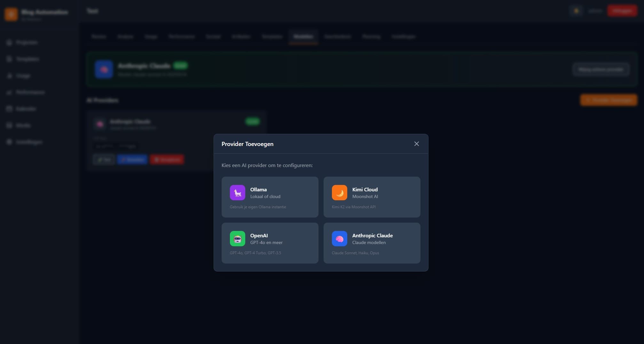Select the 'OpenAI' provider name
Image resolution: width=644 pixels, height=344 pixels.
(x=259, y=235)
